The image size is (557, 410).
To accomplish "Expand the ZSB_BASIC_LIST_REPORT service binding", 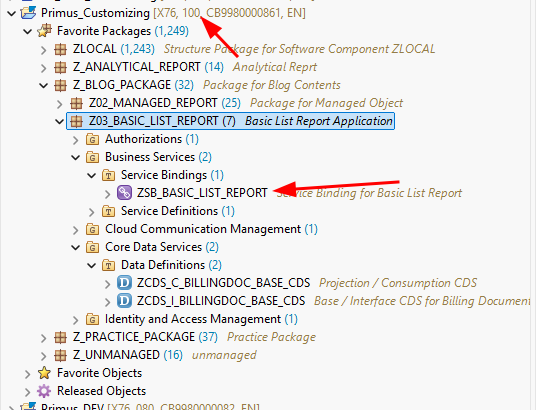I will pyautogui.click(x=108, y=194).
